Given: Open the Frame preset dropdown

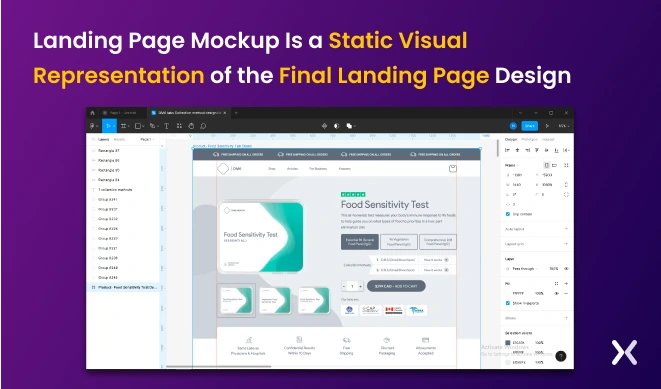Looking at the screenshot, I should 512,165.
